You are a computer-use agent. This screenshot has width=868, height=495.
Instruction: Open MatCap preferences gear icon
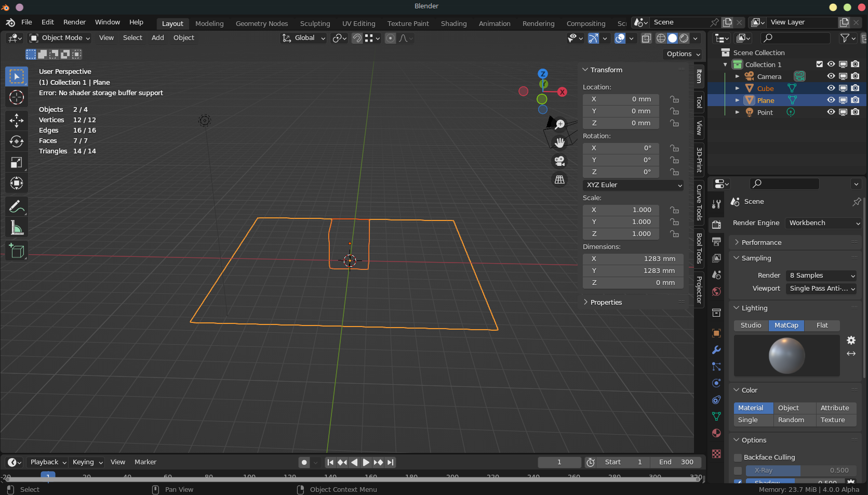(x=851, y=340)
